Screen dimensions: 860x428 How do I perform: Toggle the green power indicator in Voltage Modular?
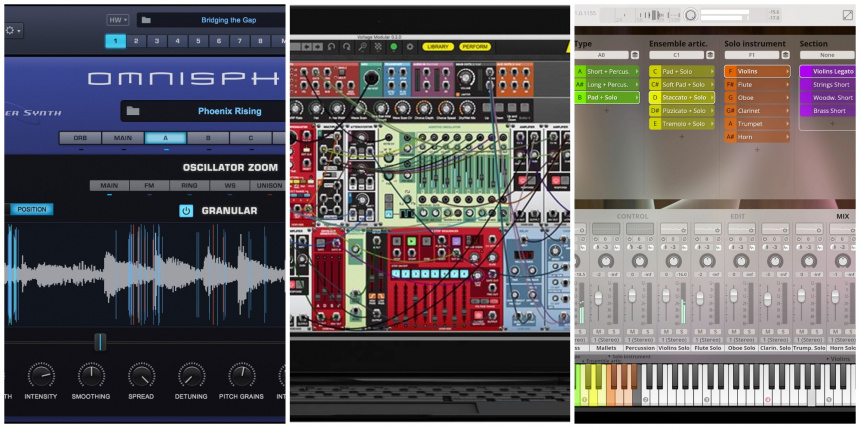(393, 47)
